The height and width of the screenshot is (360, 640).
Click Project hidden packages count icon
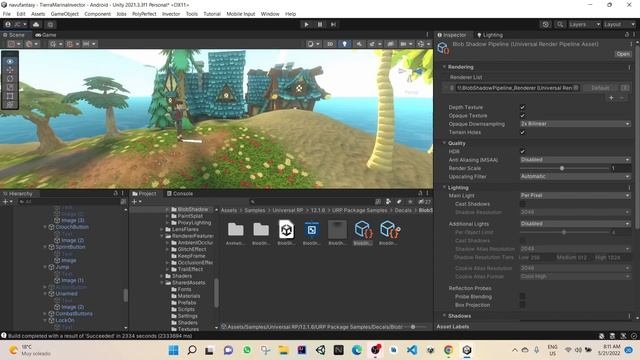pyautogui.click(x=424, y=202)
